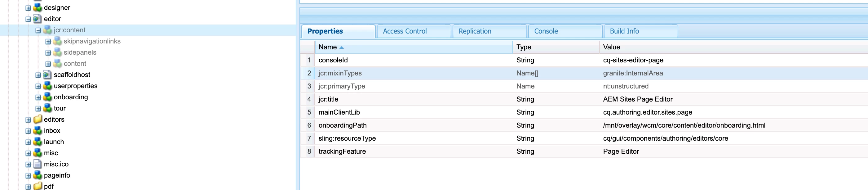
Task: Collapse the editor tree node
Action: click(28, 19)
